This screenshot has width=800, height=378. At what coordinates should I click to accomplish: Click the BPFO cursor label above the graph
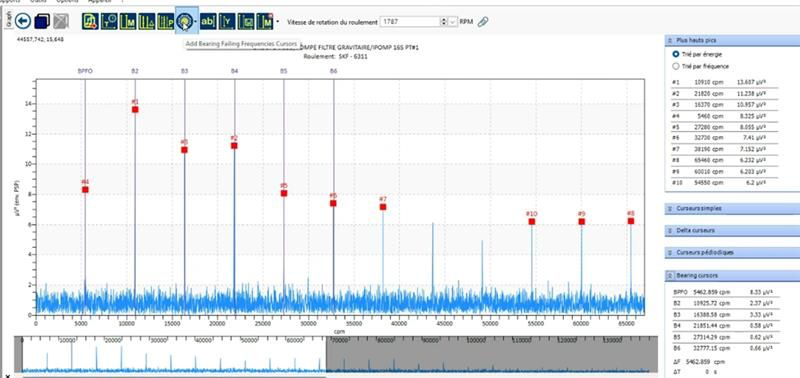[85, 71]
